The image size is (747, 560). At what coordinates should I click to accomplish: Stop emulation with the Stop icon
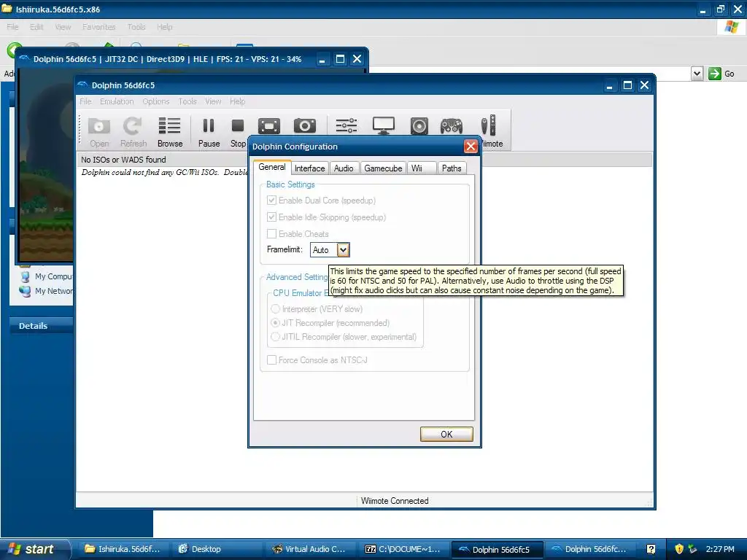coord(238,132)
